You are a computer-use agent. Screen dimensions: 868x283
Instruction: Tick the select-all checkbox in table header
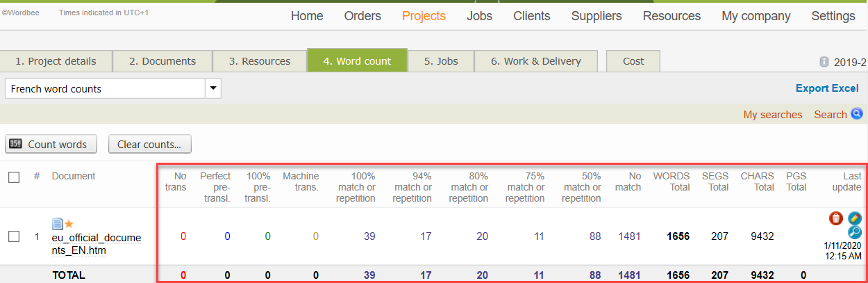pos(14,177)
